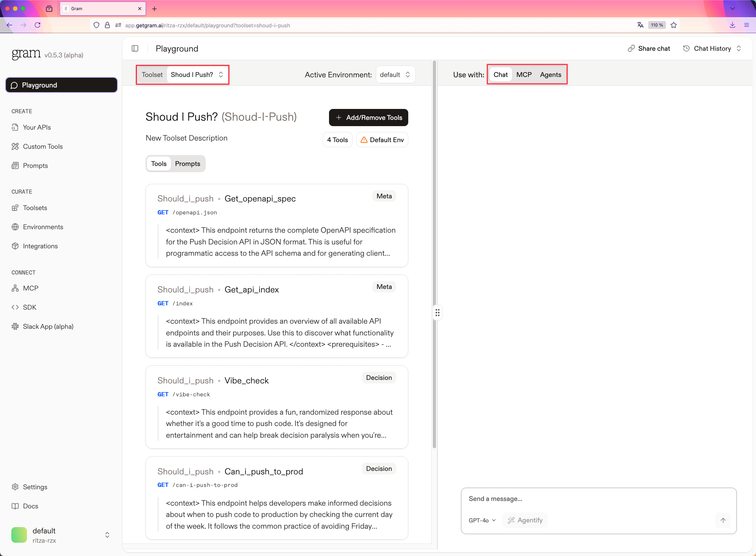
Task: Click the SDK code brackets icon
Action: point(15,307)
